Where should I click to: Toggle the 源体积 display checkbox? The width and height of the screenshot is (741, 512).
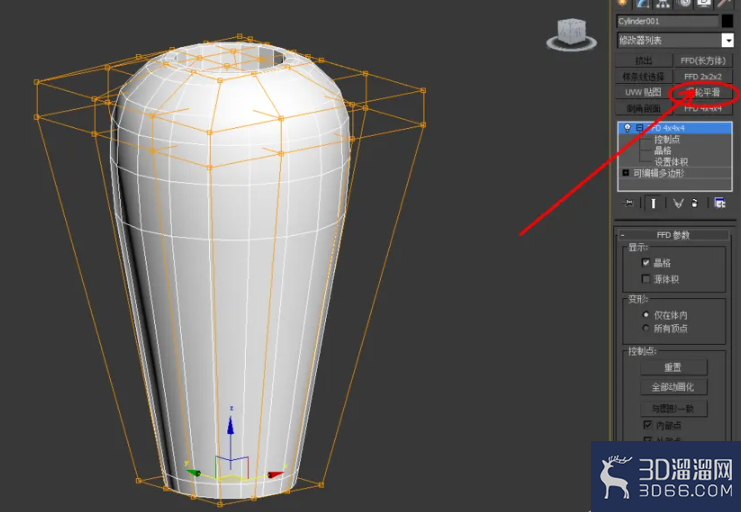pos(646,279)
